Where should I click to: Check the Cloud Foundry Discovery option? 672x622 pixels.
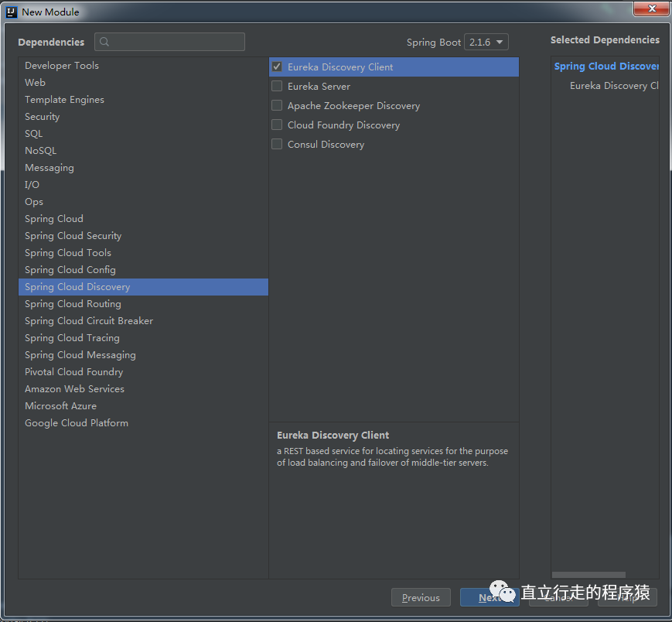(277, 125)
